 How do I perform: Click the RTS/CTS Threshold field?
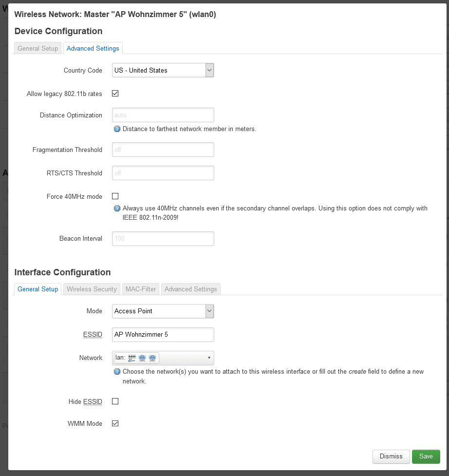(x=163, y=173)
